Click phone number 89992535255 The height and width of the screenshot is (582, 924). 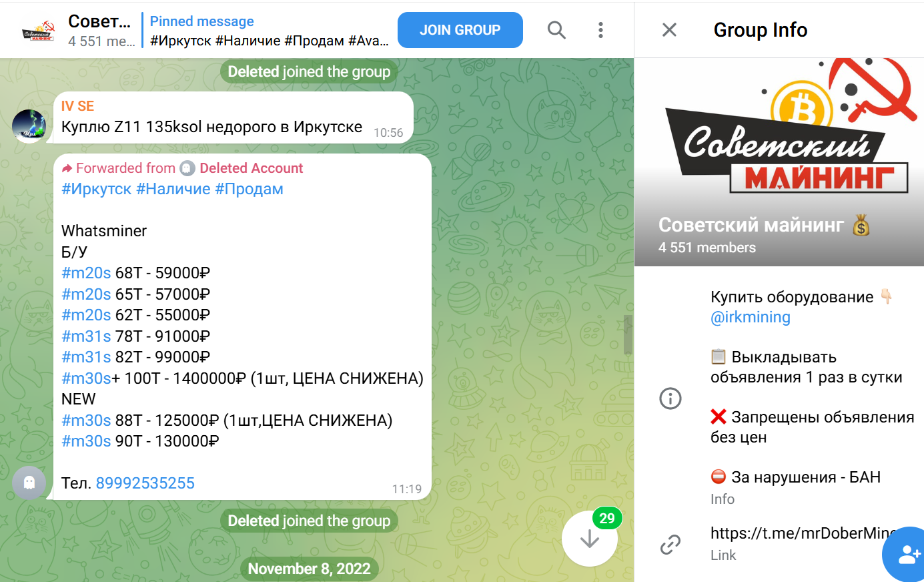point(145,483)
